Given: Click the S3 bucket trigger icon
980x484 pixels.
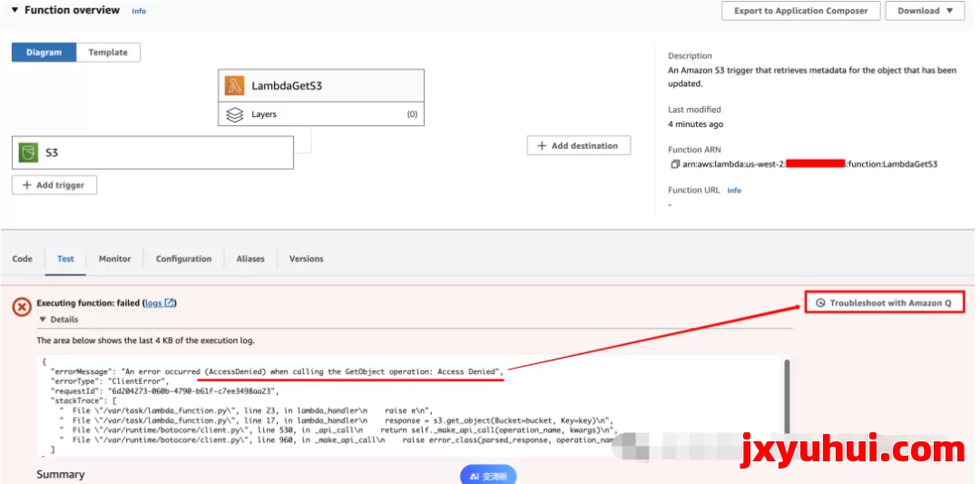Looking at the screenshot, I should pos(28,152).
